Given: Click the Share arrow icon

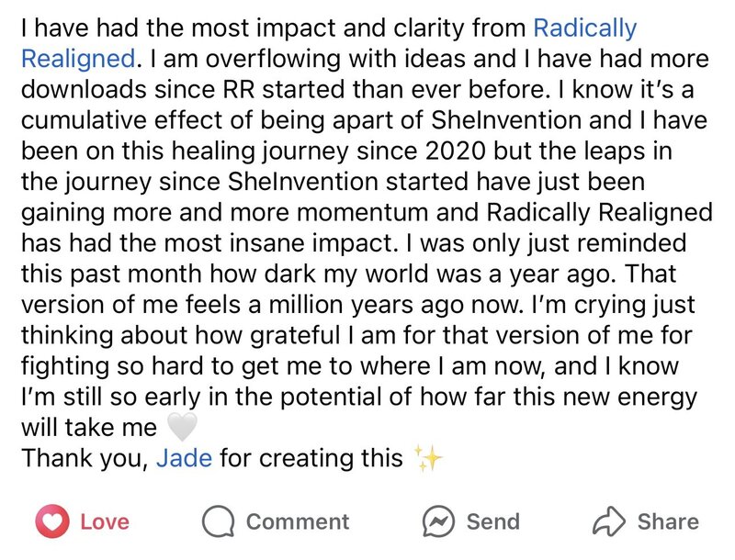Looking at the screenshot, I should [609, 521].
